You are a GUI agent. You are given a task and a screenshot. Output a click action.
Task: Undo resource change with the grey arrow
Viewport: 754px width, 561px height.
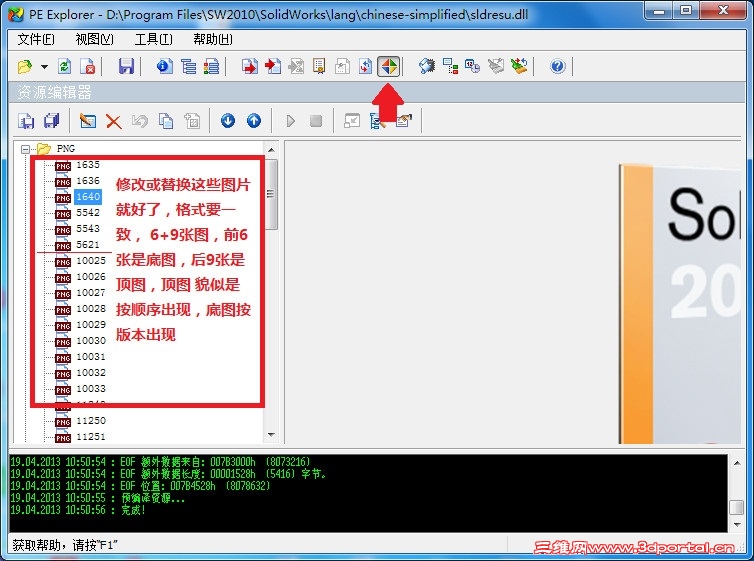tap(139, 121)
